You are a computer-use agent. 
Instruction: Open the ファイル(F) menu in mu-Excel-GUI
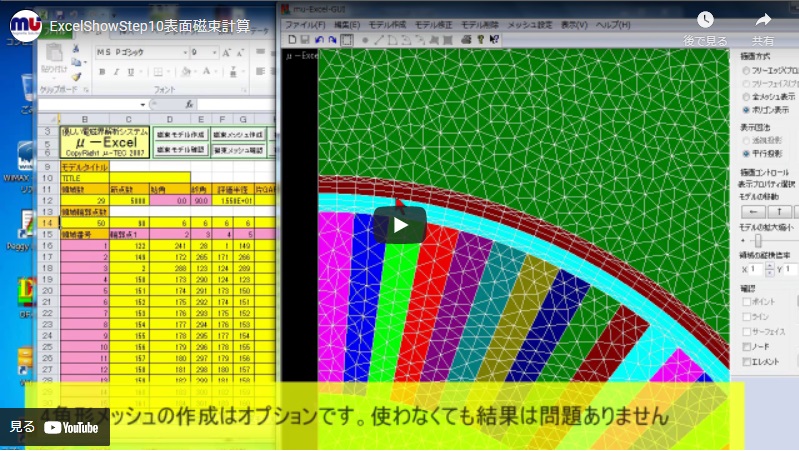[x=305, y=24]
